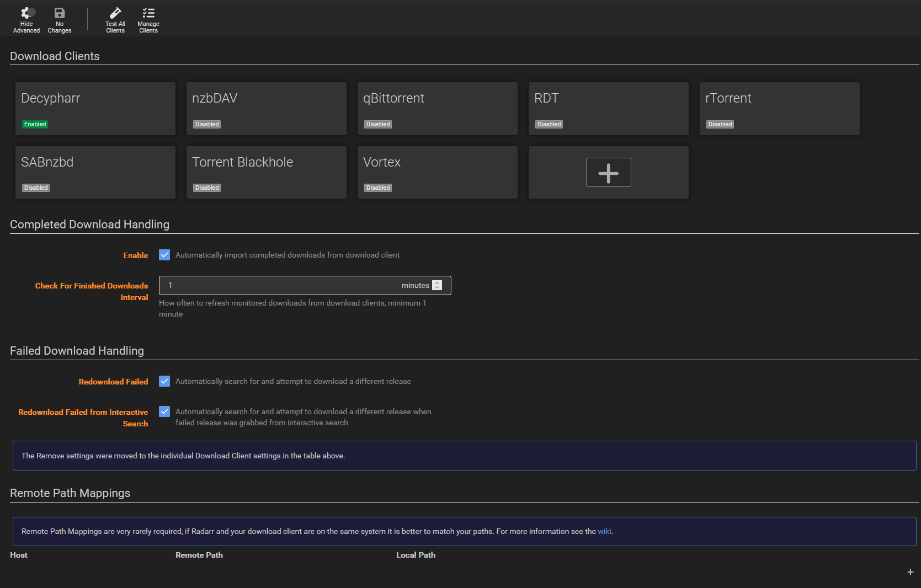Open Manage Clients list icon
This screenshot has height=588, width=921.
[x=148, y=13]
